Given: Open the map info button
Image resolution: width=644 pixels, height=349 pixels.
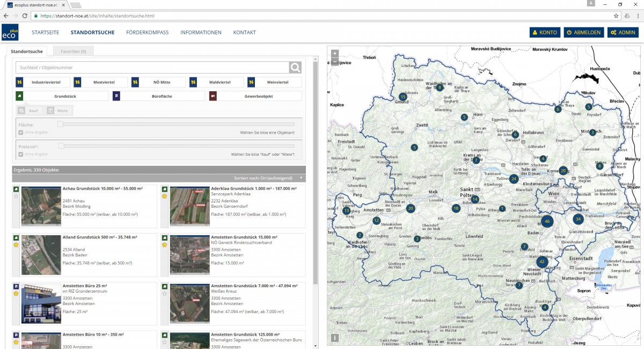Looking at the screenshot, I should pos(335,338).
